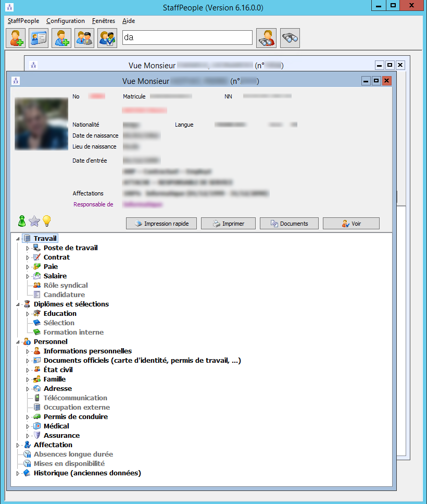Select the Contrat document icon
The height and width of the screenshot is (504, 427).
point(37,257)
